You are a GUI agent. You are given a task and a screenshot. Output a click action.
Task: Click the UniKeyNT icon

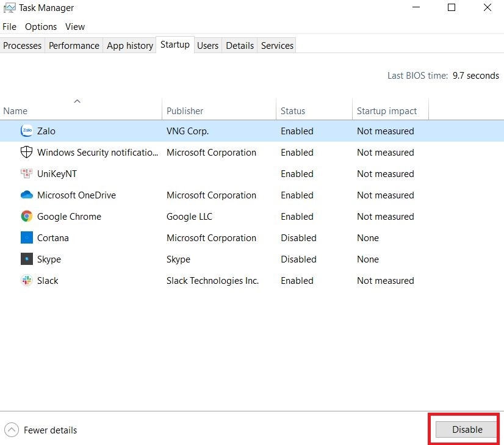click(x=27, y=174)
